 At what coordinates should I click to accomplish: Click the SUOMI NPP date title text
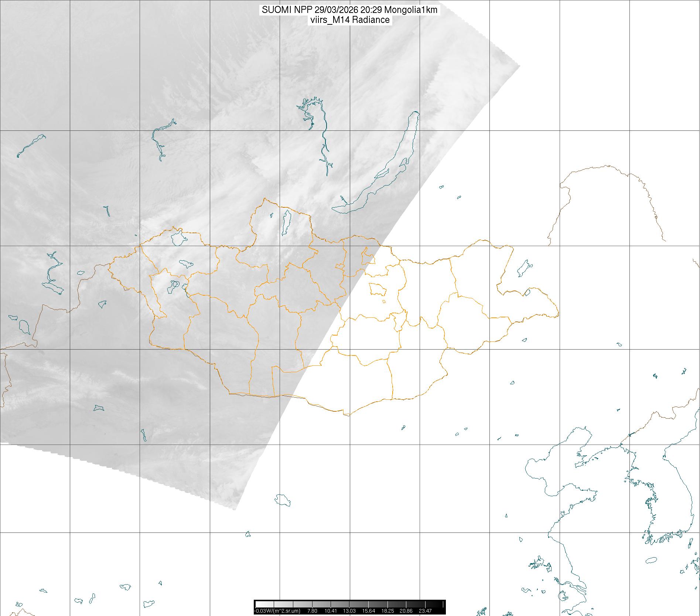[x=349, y=10]
